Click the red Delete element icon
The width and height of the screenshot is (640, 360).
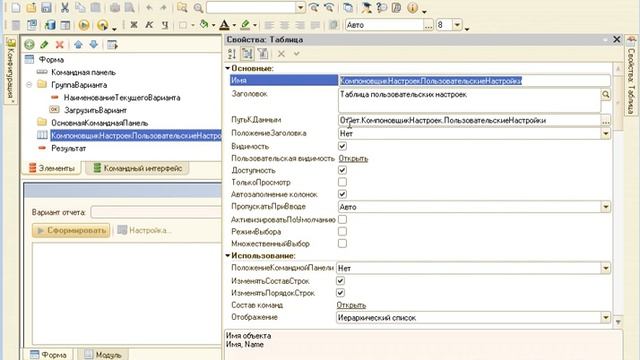[60, 44]
